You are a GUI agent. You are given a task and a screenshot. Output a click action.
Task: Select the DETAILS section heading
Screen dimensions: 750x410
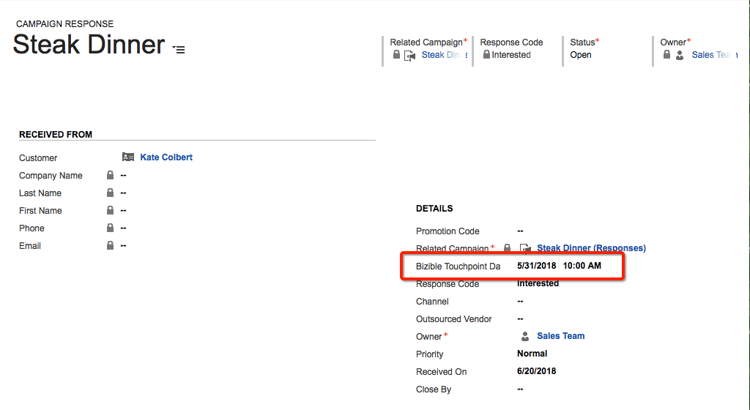click(434, 209)
